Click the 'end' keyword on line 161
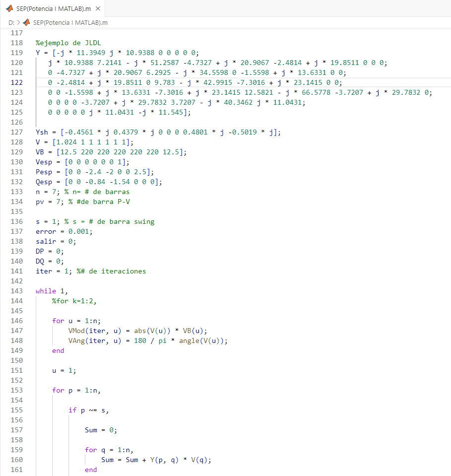This screenshot has height=476, width=451. click(91, 470)
